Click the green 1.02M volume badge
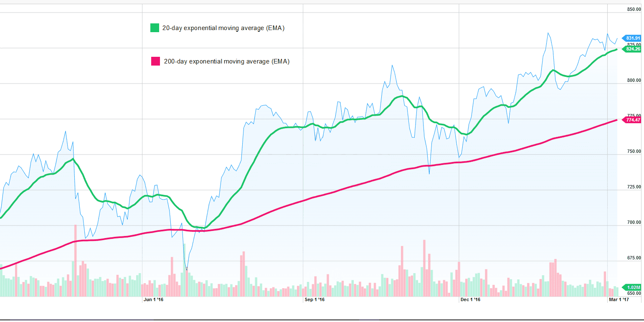 [x=632, y=288]
